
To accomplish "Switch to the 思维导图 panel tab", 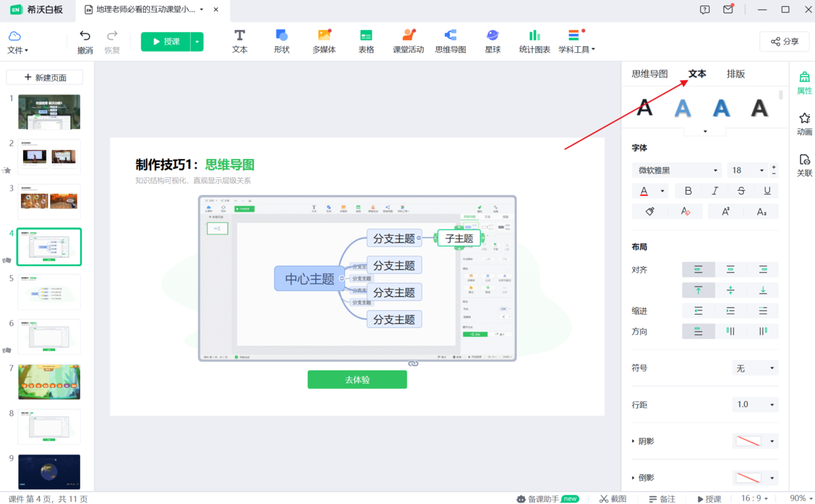I will click(x=650, y=74).
